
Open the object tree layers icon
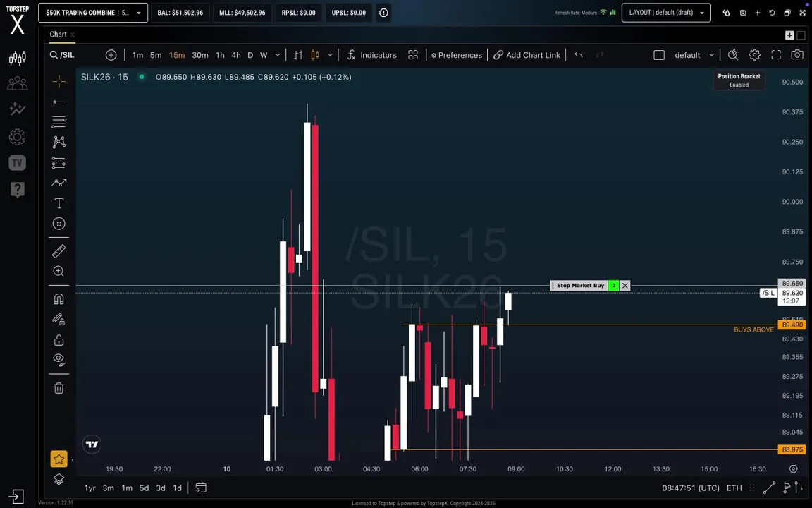point(59,480)
